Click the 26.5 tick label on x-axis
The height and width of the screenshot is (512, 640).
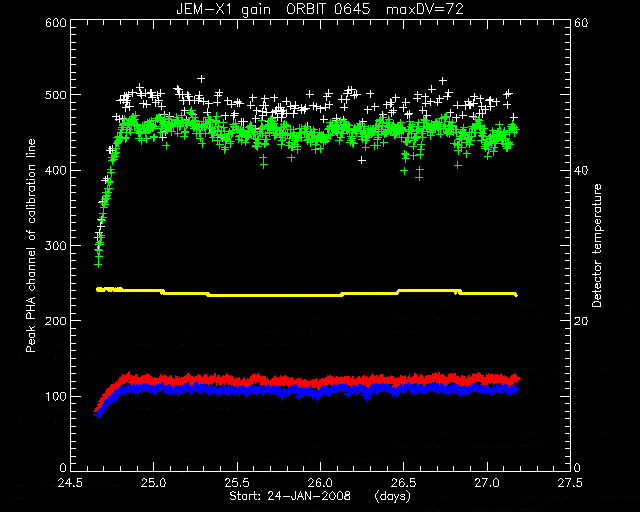point(404,483)
